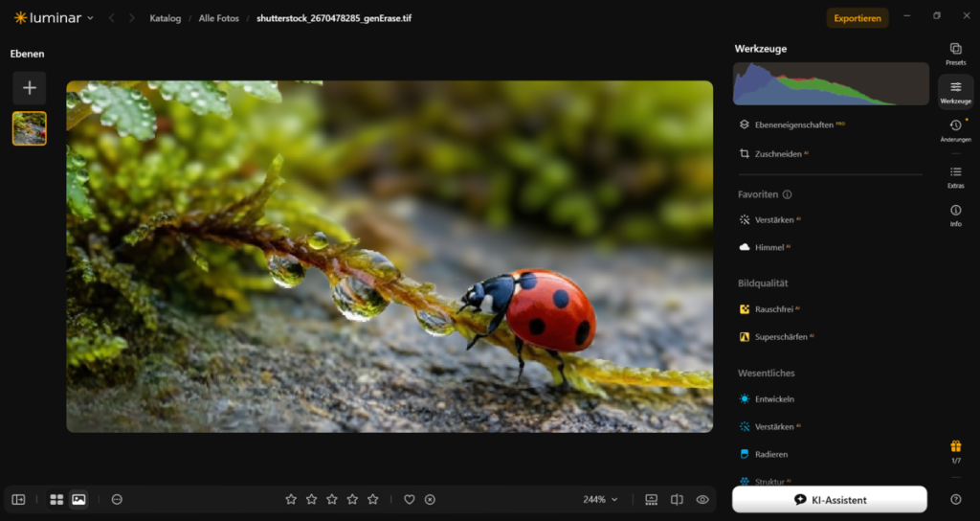This screenshot has height=521, width=980.
Task: Select the ladybug layer thumbnail
Action: 30,128
